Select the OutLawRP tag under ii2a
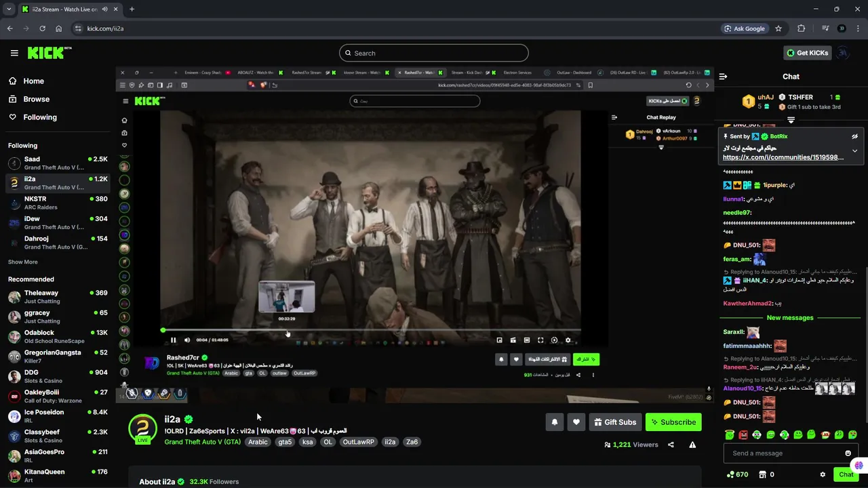868x488 pixels. [358, 442]
